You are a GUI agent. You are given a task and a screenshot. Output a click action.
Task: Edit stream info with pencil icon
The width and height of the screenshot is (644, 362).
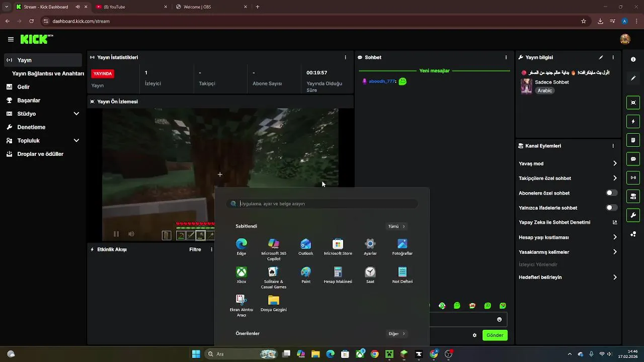pos(601,57)
